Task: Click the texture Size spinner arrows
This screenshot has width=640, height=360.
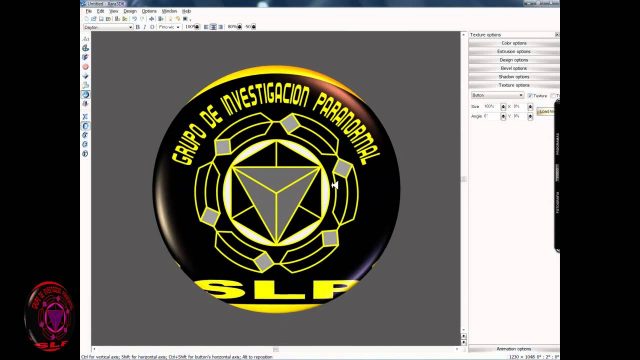Action: click(503, 107)
